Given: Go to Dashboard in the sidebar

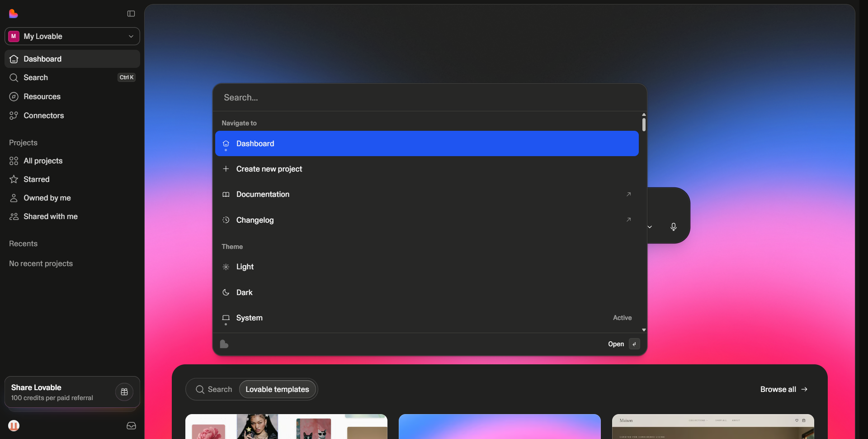Looking at the screenshot, I should 72,59.
